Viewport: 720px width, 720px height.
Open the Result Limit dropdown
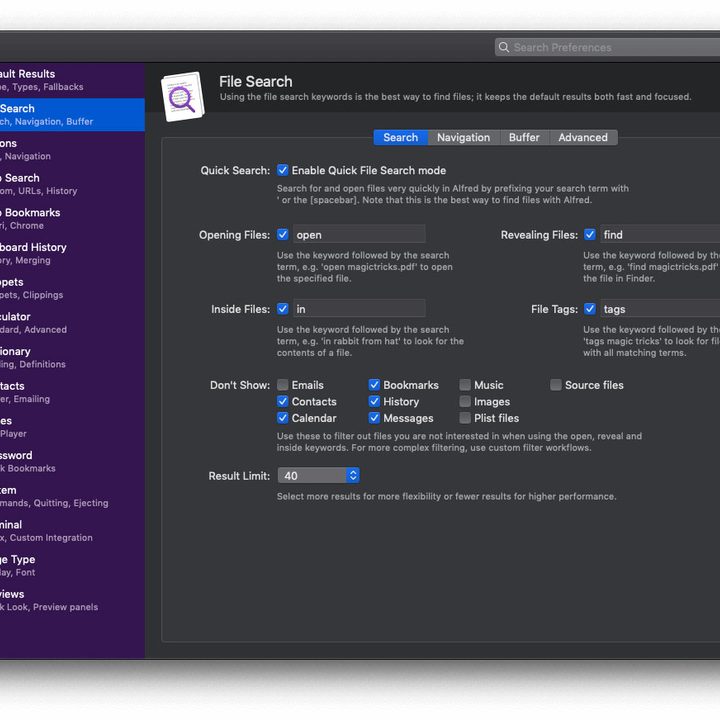[x=319, y=475]
